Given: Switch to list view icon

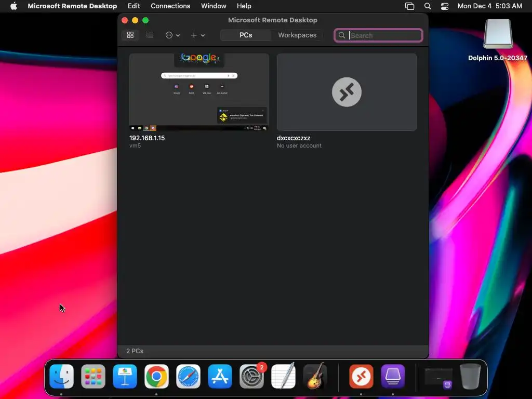Looking at the screenshot, I should tap(150, 35).
